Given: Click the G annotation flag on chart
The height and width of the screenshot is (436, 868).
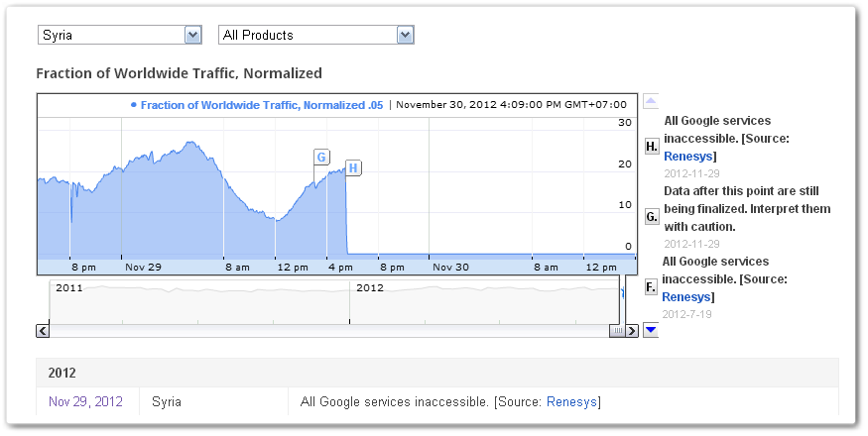Looking at the screenshot, I should (x=321, y=158).
